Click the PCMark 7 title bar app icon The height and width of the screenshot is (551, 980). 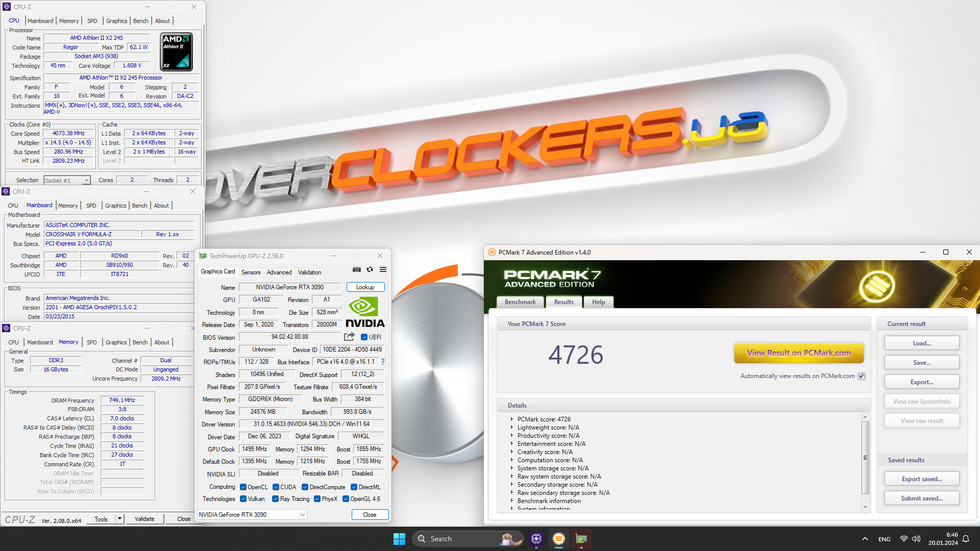pyautogui.click(x=492, y=252)
